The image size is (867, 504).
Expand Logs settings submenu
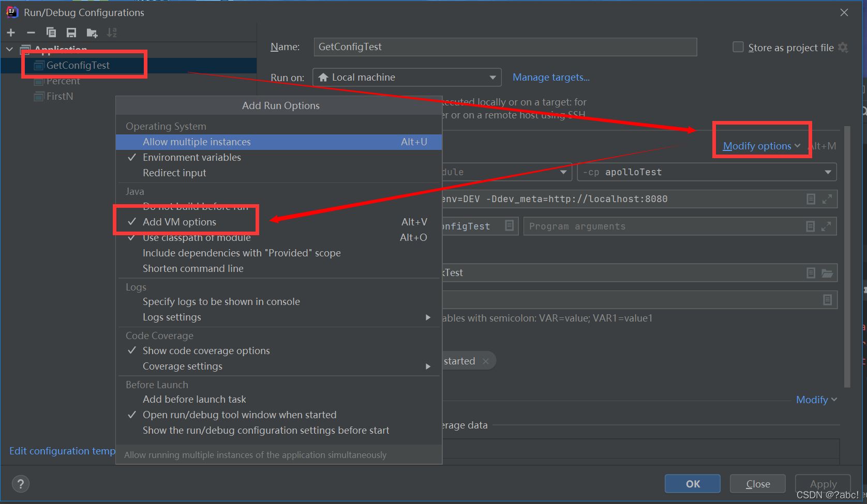[279, 317]
